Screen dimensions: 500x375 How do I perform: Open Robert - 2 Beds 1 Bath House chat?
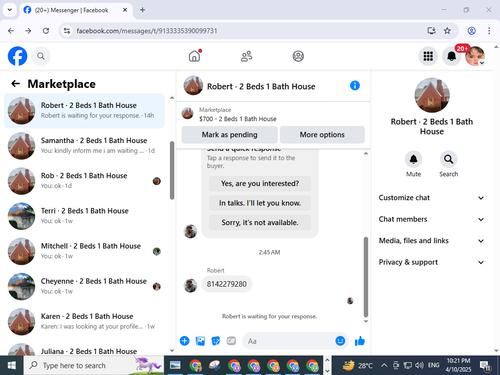[84, 110]
